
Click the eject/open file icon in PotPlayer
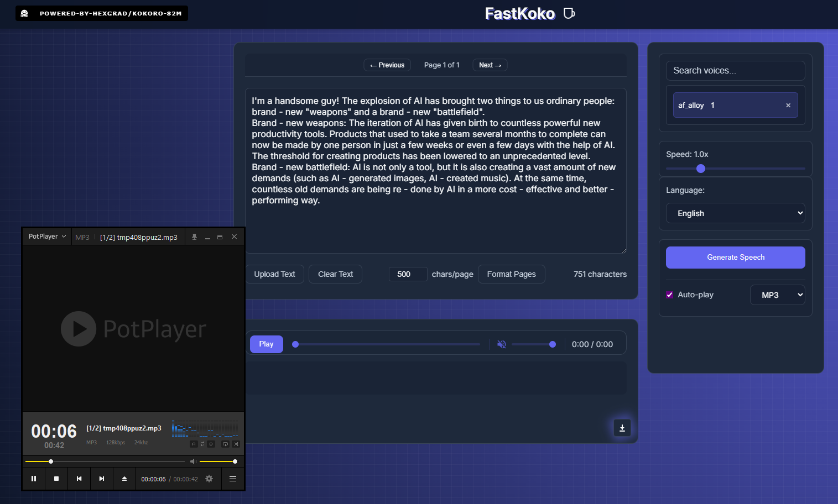(124, 479)
